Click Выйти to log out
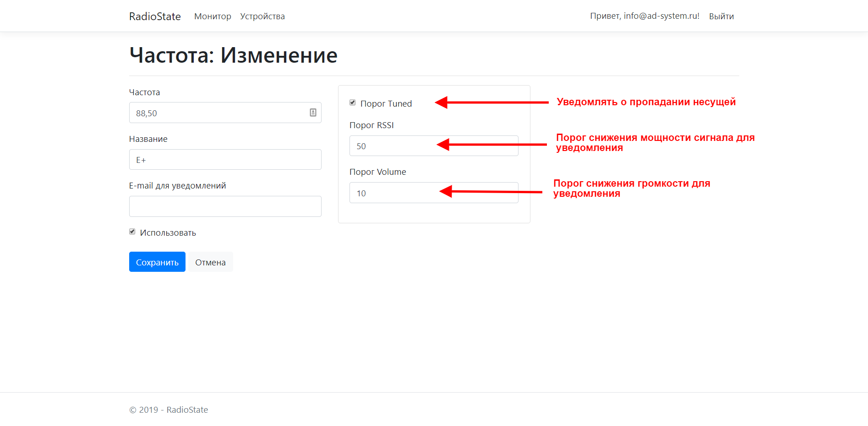 721,16
